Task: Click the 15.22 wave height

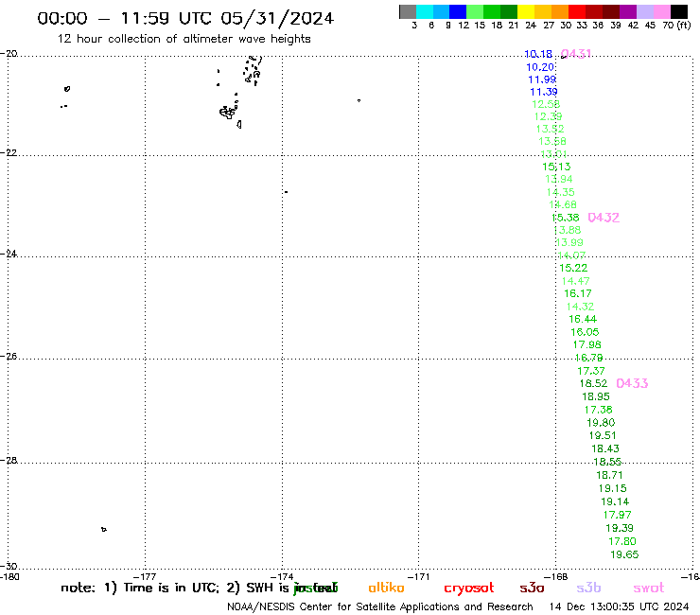Action: [573, 268]
